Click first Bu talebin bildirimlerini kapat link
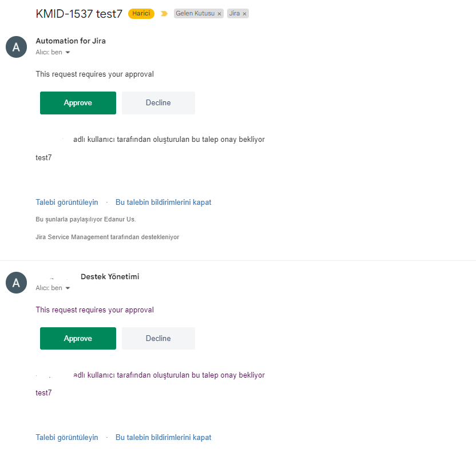Screen dimensions: 476x452 163,203
